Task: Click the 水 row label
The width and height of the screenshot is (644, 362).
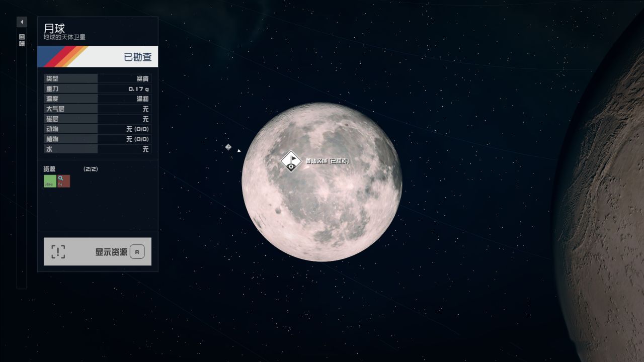Action: pos(49,149)
